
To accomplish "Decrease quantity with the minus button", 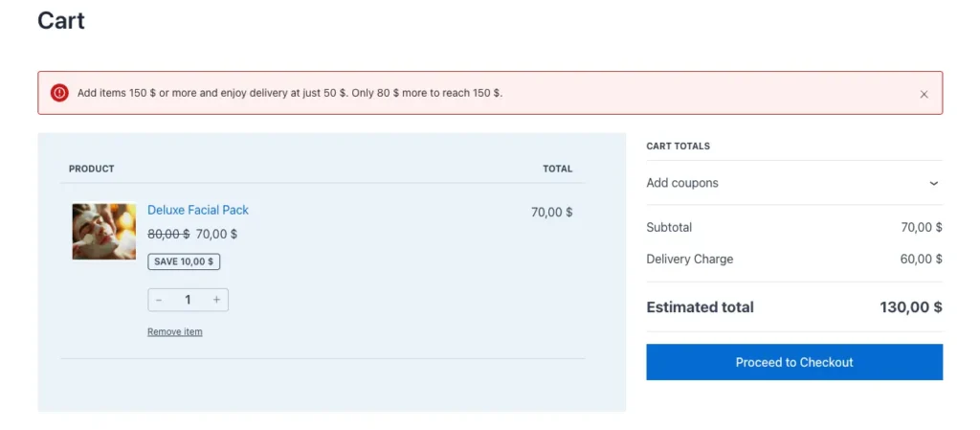I will point(159,300).
